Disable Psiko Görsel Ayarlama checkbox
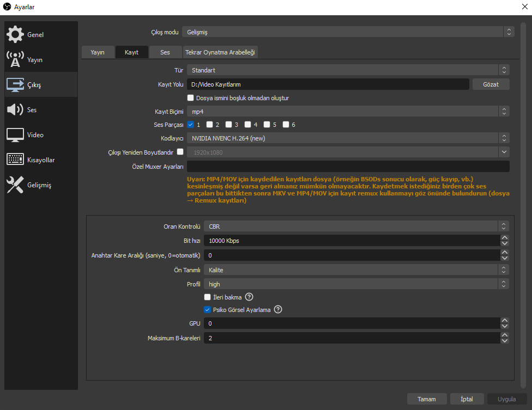Image resolution: width=532 pixels, height=410 pixels. 207,310
